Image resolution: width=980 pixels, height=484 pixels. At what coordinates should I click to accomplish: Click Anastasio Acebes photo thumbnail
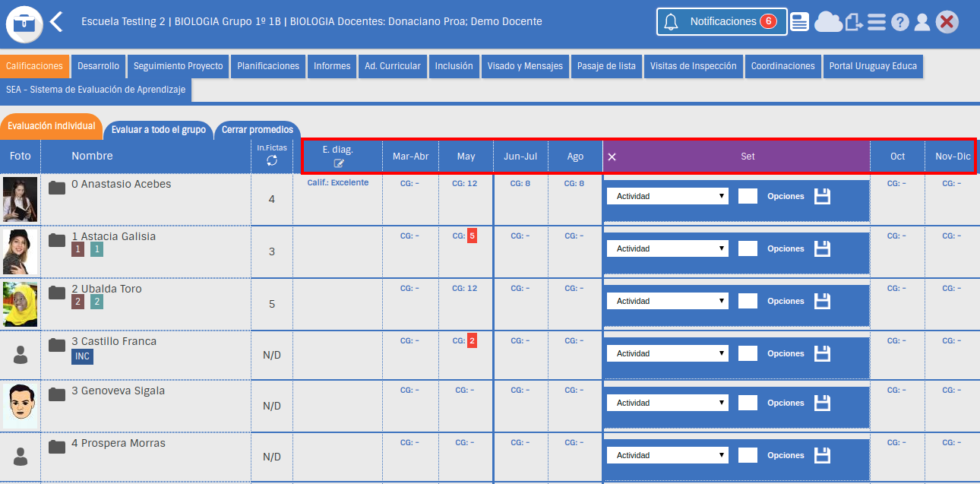point(20,199)
